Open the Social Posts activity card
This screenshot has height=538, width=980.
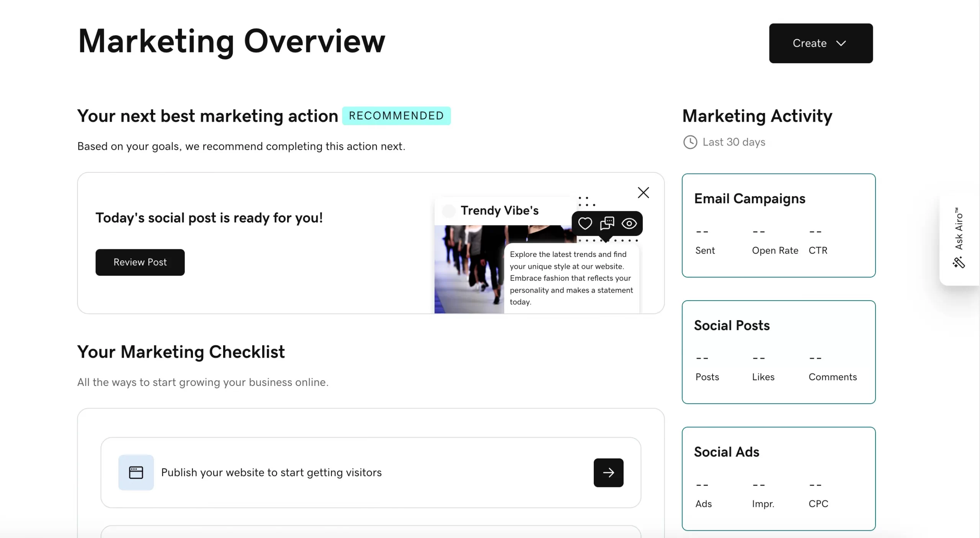pos(778,352)
